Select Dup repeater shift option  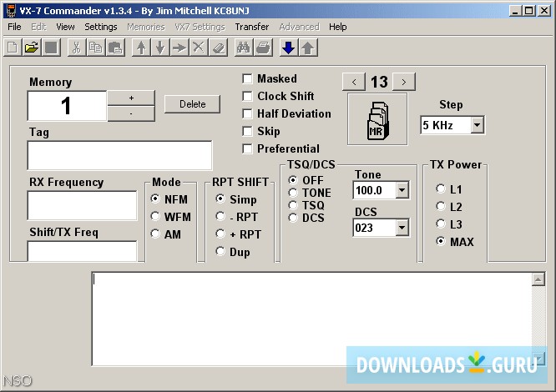click(220, 251)
